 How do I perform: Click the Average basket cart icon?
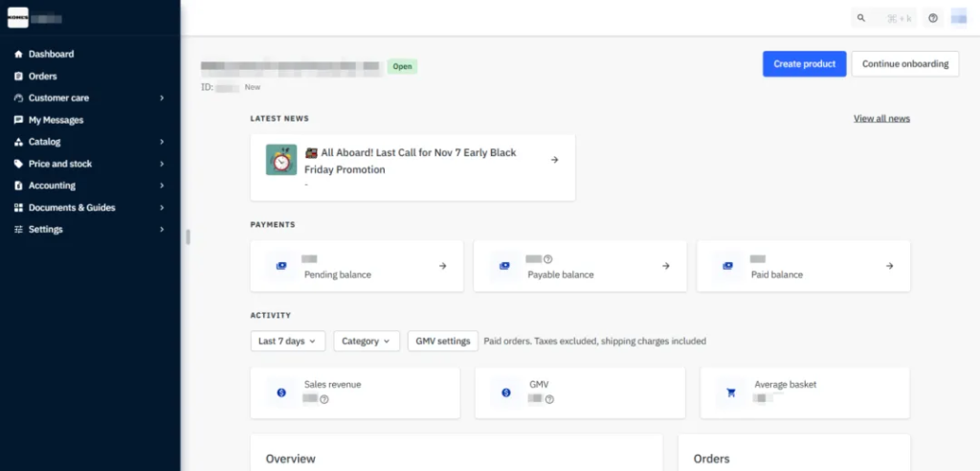731,392
